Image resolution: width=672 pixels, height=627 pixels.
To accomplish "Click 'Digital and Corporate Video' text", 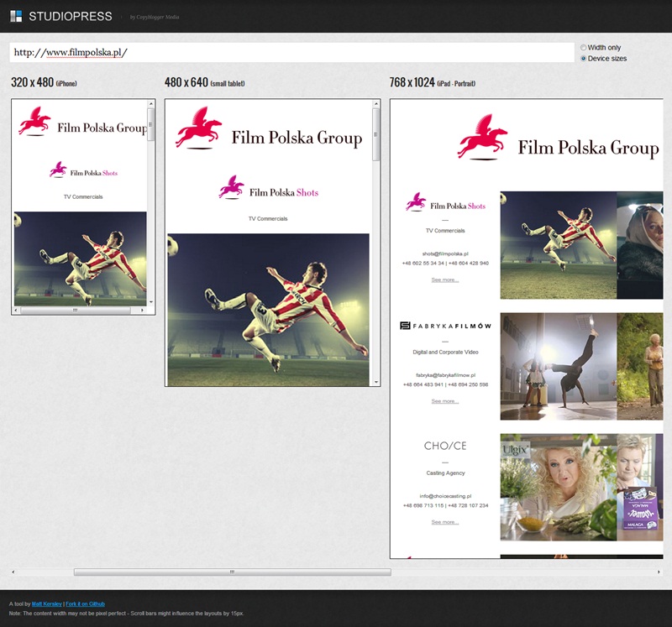I will tap(445, 352).
